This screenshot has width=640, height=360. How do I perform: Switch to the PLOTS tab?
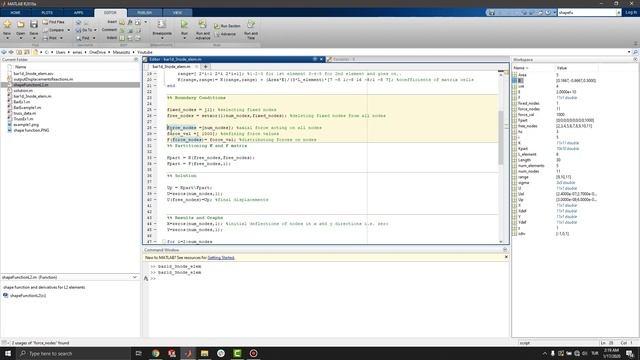tap(47, 13)
